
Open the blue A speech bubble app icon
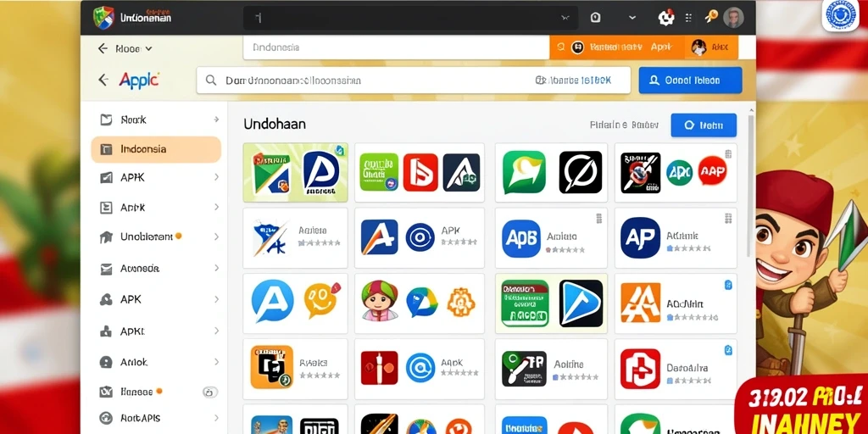click(272, 301)
